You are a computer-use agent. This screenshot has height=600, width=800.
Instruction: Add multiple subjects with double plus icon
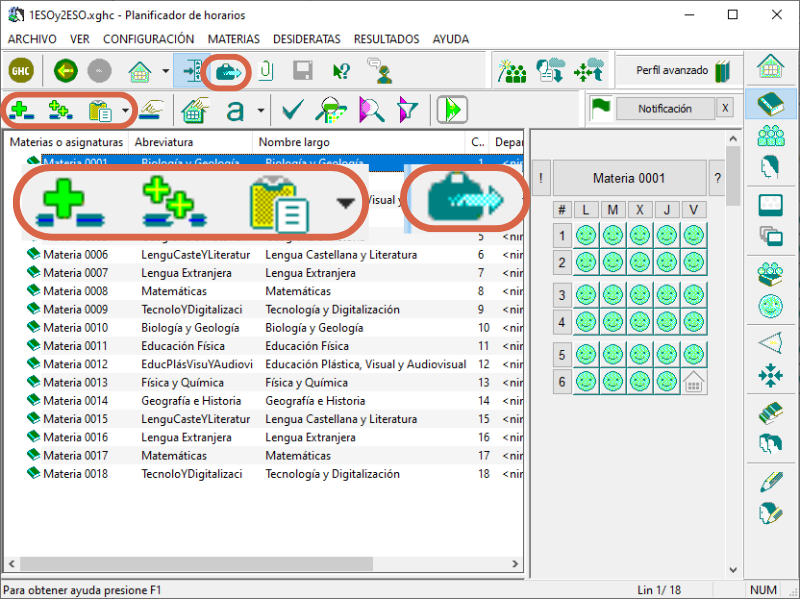pyautogui.click(x=60, y=110)
